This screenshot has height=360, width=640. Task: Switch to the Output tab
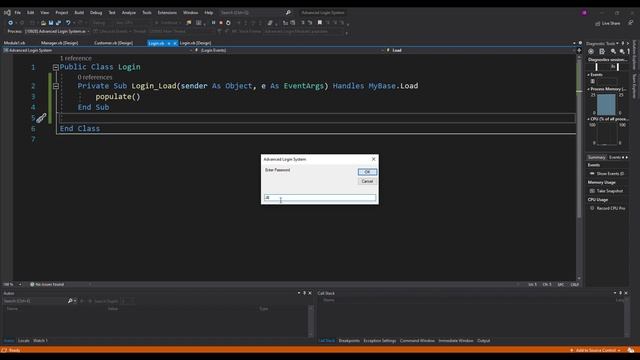pyautogui.click(x=484, y=340)
